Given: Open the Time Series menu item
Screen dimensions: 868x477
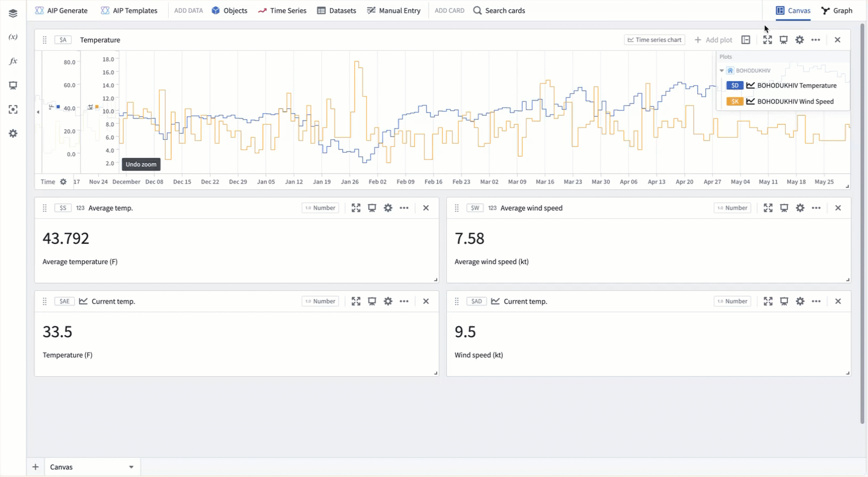Looking at the screenshot, I should pyautogui.click(x=282, y=11).
